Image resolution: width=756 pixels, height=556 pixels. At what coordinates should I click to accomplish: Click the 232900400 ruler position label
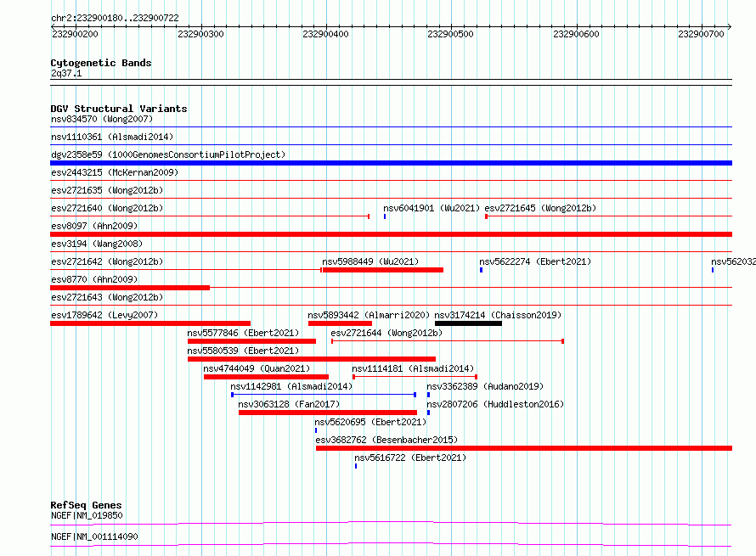325,34
